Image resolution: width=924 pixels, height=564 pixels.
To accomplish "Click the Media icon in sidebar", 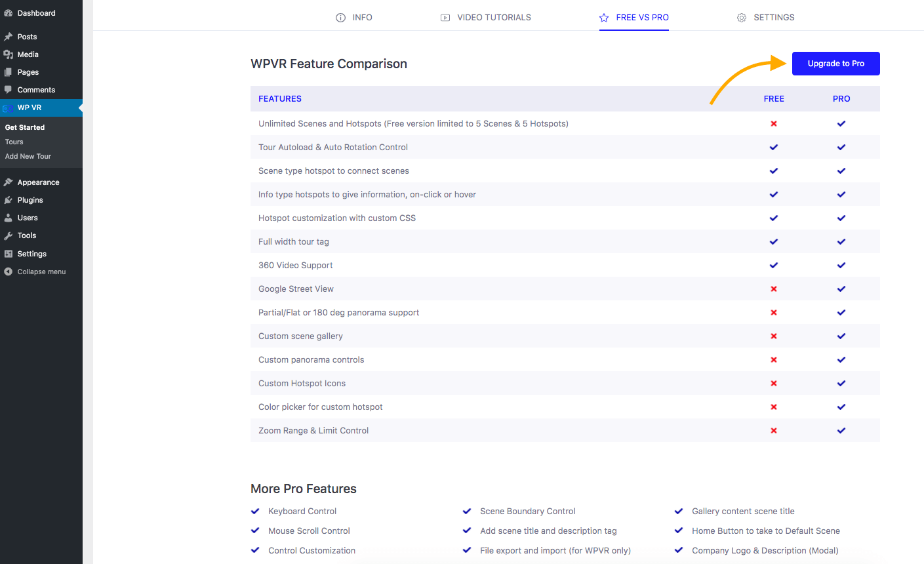I will (9, 54).
